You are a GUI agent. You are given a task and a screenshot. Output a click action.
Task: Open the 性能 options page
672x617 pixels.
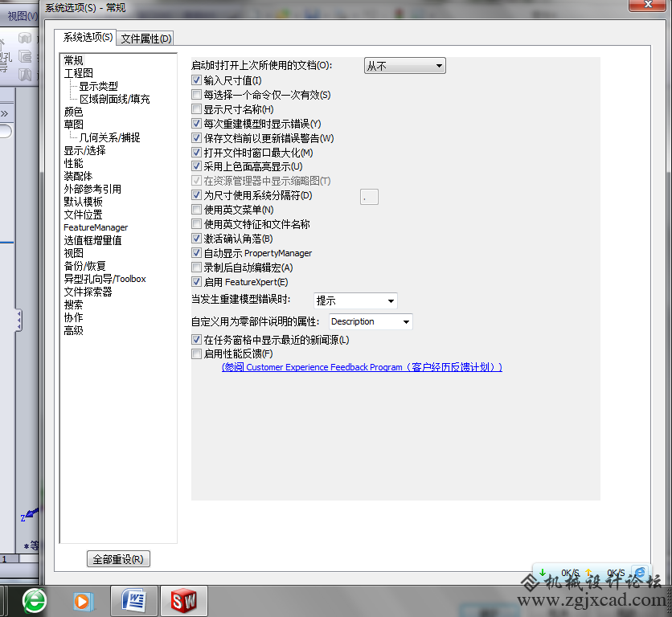pos(73,163)
